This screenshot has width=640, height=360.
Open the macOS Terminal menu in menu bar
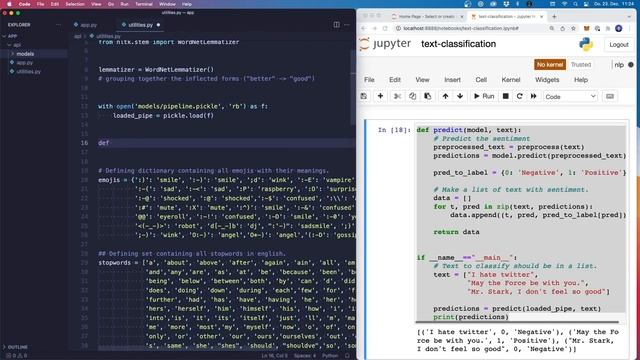point(144,4)
